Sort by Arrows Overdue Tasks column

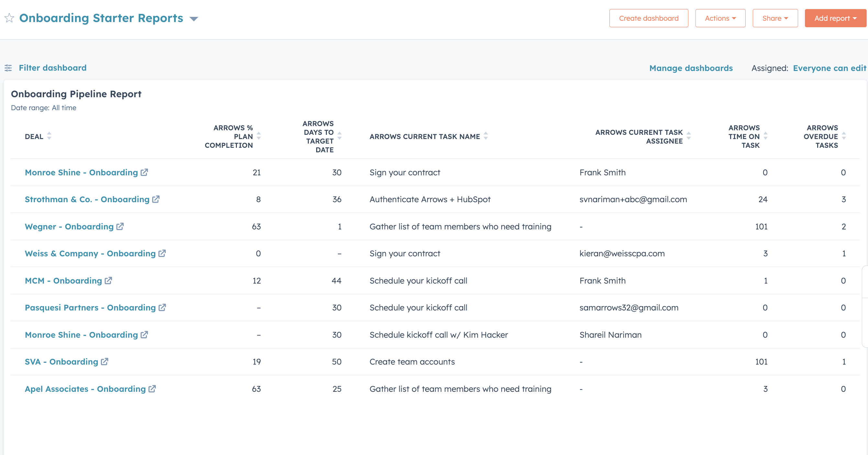pos(844,136)
